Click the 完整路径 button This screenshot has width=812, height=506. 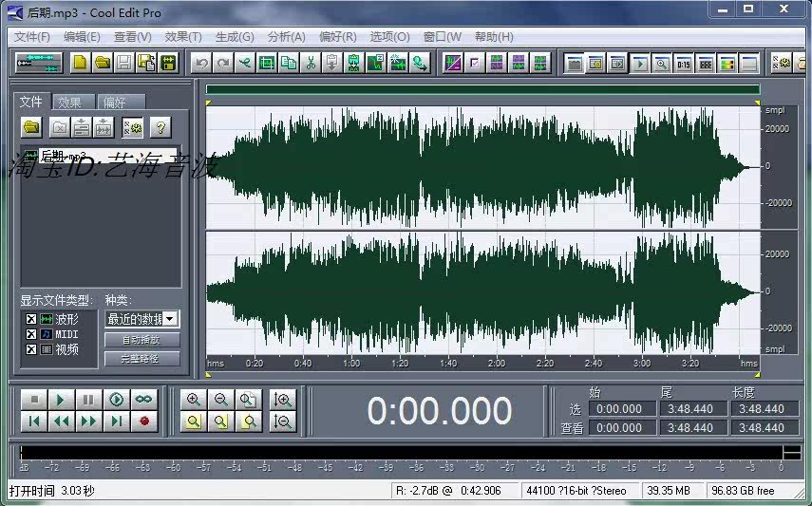[x=142, y=359]
